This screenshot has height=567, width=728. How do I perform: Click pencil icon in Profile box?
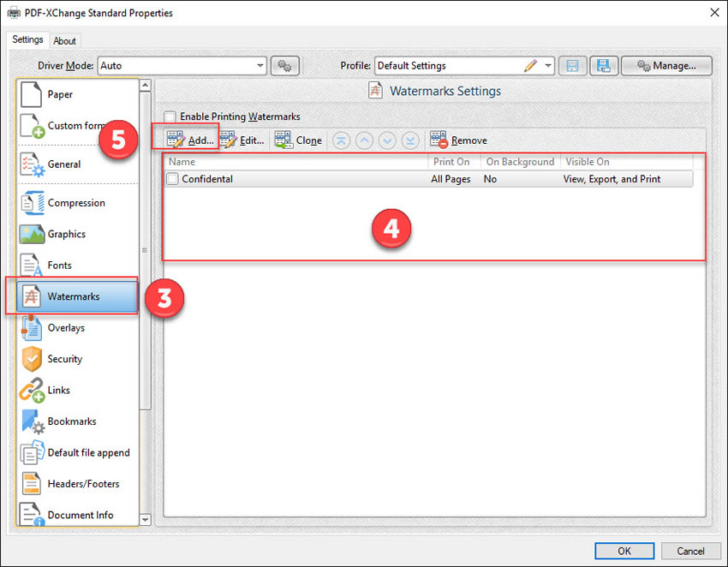pos(530,66)
